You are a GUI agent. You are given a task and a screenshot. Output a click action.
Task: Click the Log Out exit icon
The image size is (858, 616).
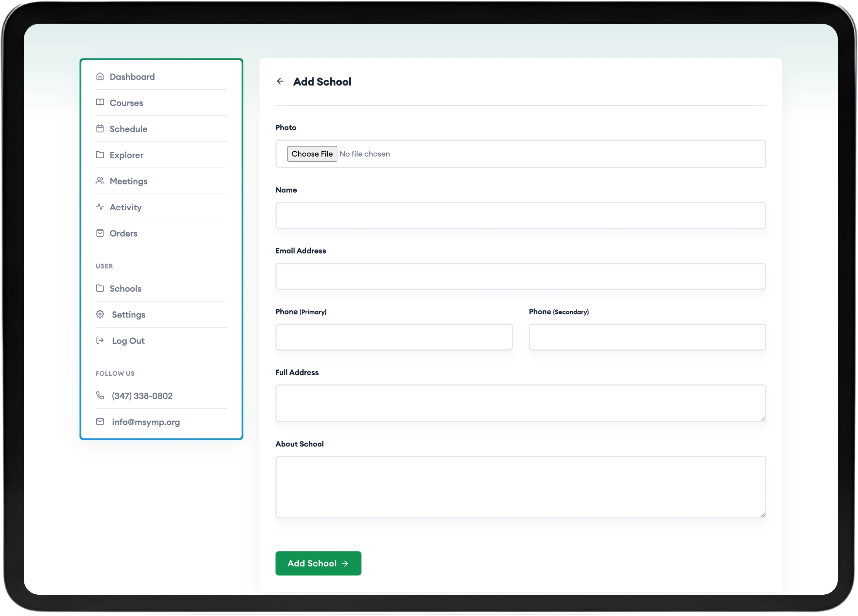coord(100,340)
